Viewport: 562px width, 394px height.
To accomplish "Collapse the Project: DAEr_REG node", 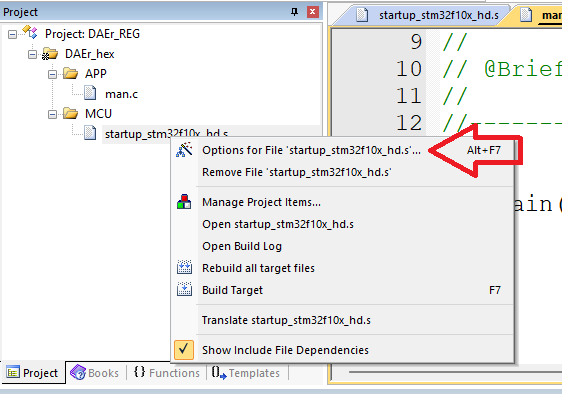I will pyautogui.click(x=12, y=34).
